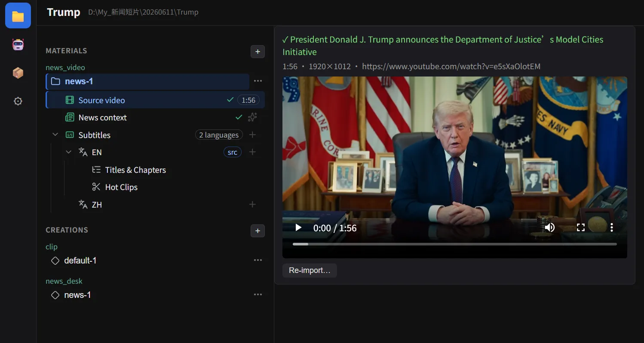644x343 pixels.
Task: Click the 2 languages badge
Action: (x=219, y=135)
